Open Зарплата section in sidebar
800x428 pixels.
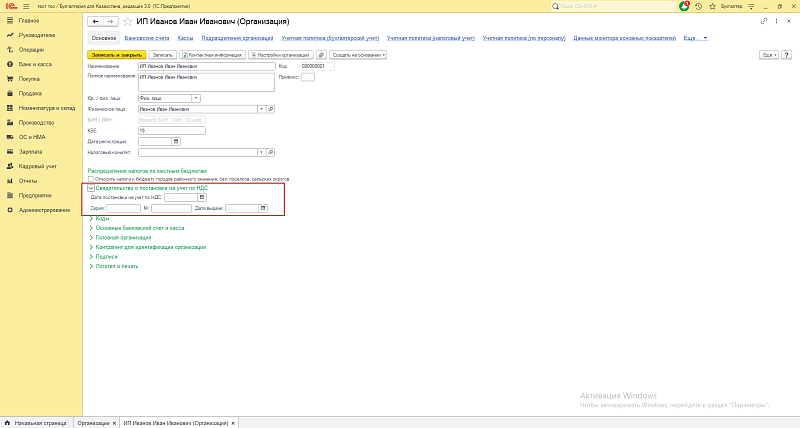pos(30,151)
